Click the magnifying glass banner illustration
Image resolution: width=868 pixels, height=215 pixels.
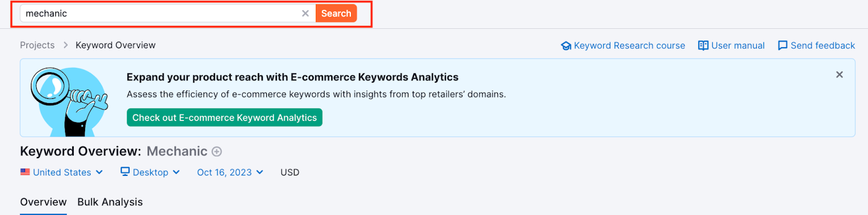coord(69,102)
